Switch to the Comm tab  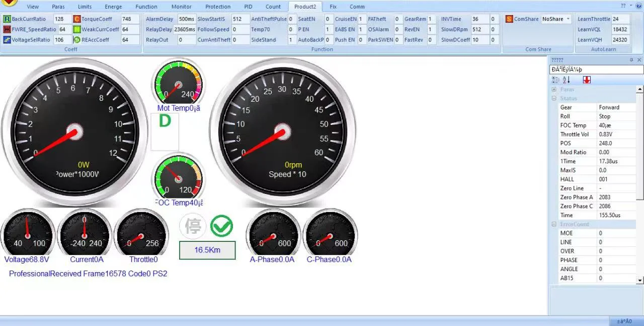coord(357,7)
